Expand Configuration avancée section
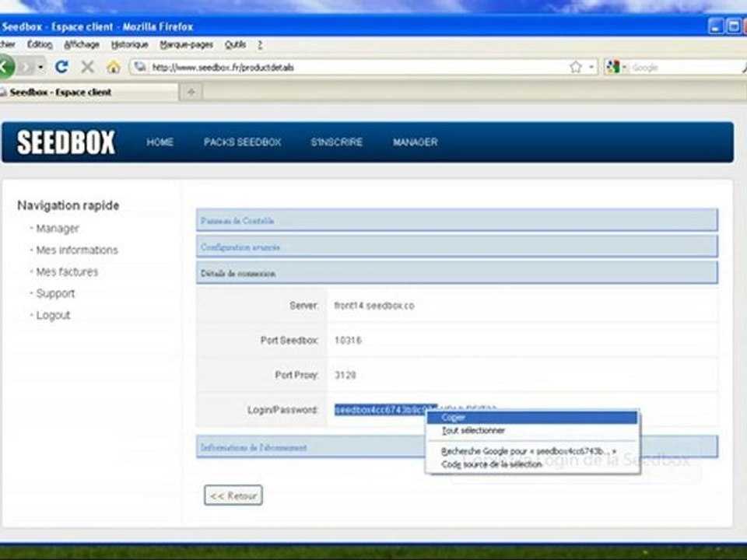Viewport: 747px width, 560px height. (x=457, y=247)
